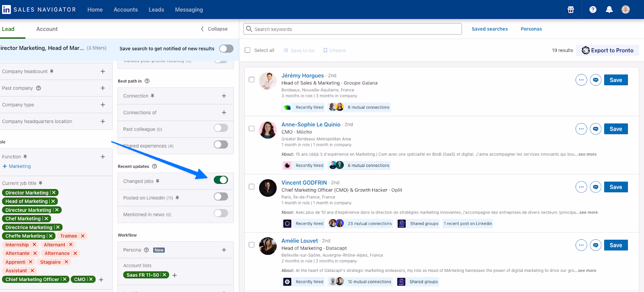Open Amélie Louvet's profile link
644x292 pixels.
pos(299,241)
